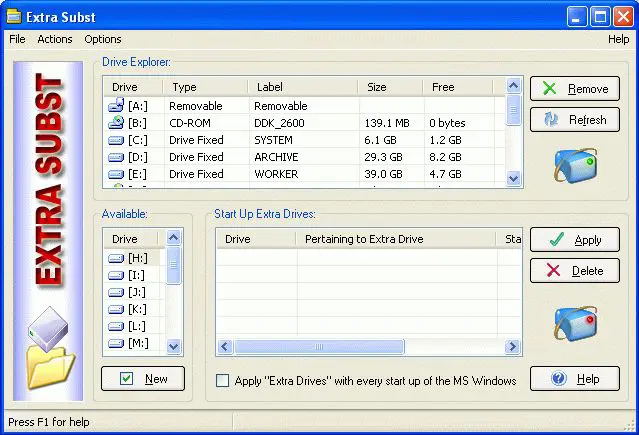Click the C: SYSTEM drive icon

coord(116,140)
